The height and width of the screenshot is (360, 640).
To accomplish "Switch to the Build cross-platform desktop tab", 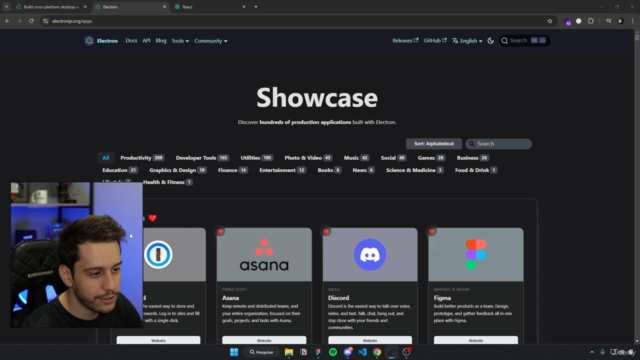I will (x=51, y=7).
